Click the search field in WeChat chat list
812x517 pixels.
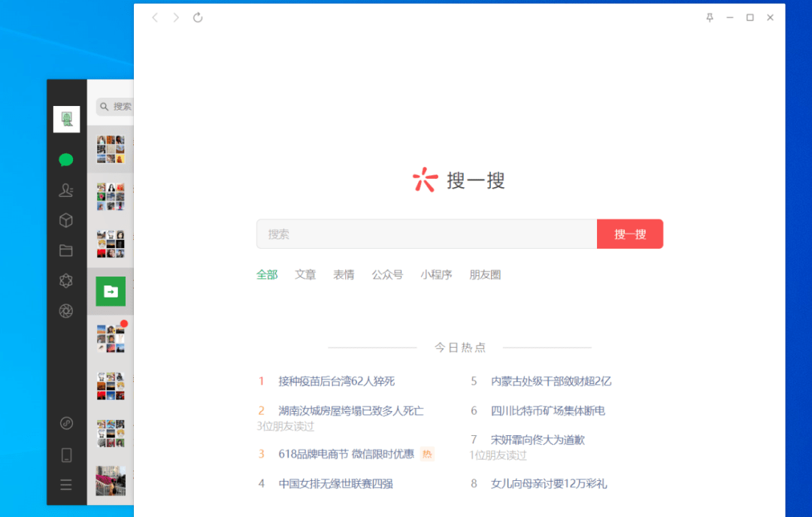tap(115, 106)
